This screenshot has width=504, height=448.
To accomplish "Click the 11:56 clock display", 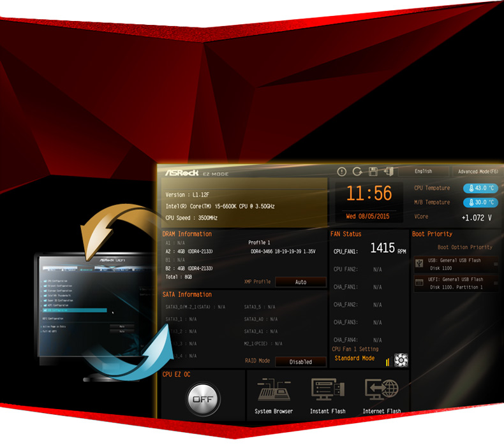I will click(x=369, y=194).
